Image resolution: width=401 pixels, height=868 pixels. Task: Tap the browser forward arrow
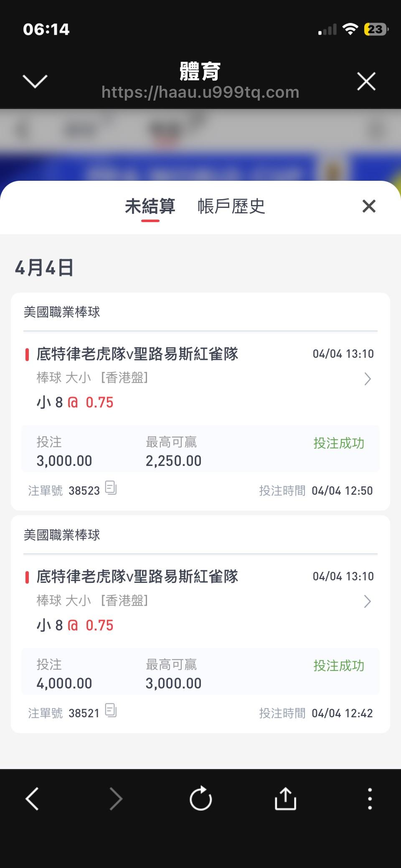(x=116, y=799)
